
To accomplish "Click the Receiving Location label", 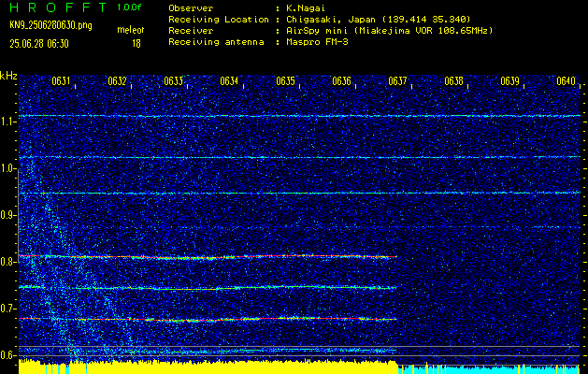I will 219,20.
